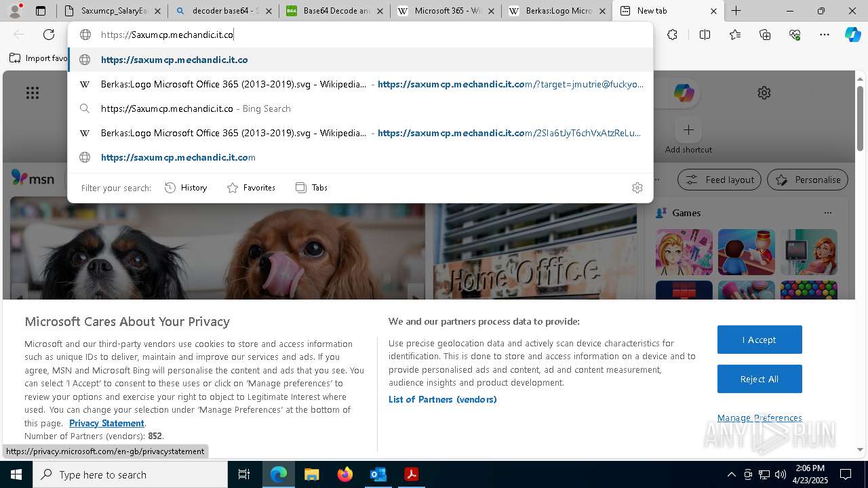Click the Reject All button

pos(759,379)
